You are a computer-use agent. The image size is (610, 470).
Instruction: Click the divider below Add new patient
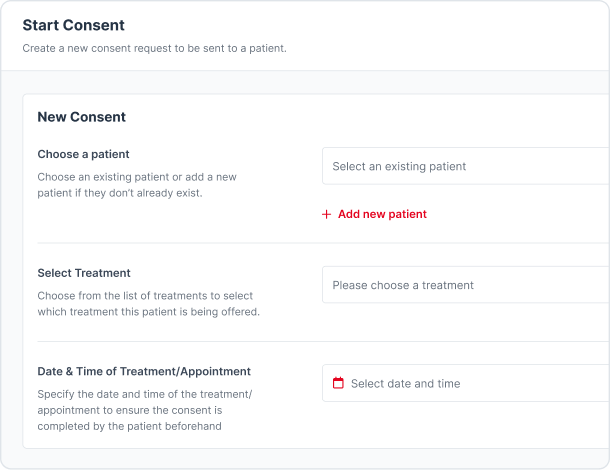[324, 243]
